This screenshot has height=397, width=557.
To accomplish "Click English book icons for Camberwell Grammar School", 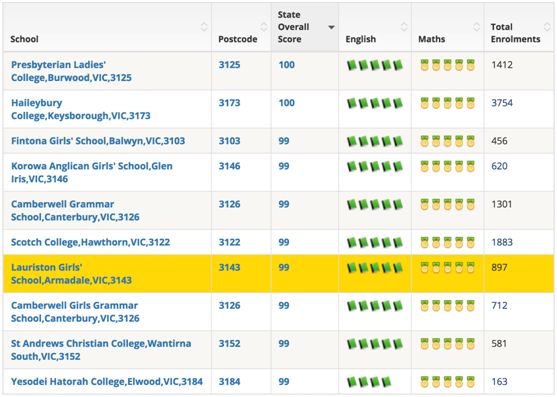I will [x=375, y=204].
